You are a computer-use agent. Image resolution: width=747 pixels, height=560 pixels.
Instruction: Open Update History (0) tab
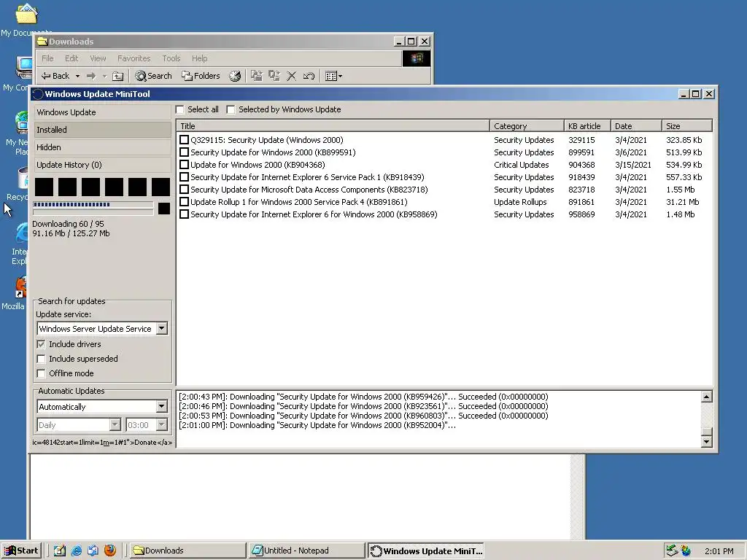(x=102, y=165)
